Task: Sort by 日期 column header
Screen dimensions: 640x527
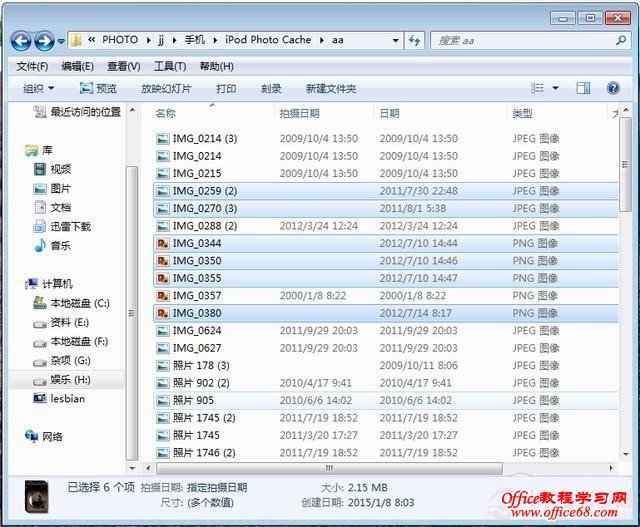Action: tap(389, 113)
